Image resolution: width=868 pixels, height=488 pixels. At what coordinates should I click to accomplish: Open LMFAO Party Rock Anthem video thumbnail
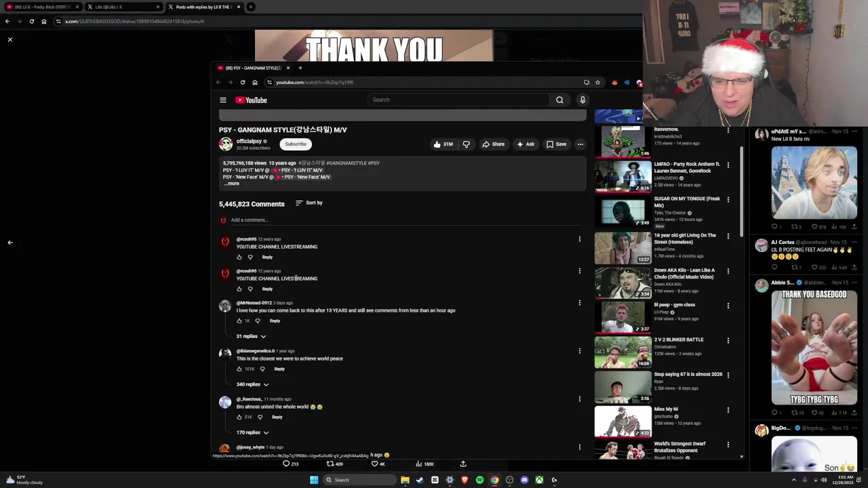click(x=623, y=176)
